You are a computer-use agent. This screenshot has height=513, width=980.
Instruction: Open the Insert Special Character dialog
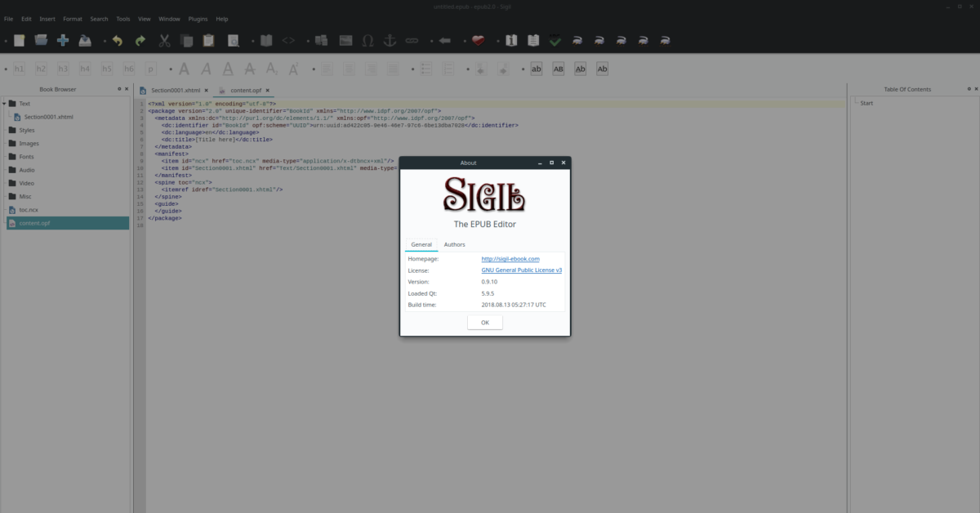367,40
